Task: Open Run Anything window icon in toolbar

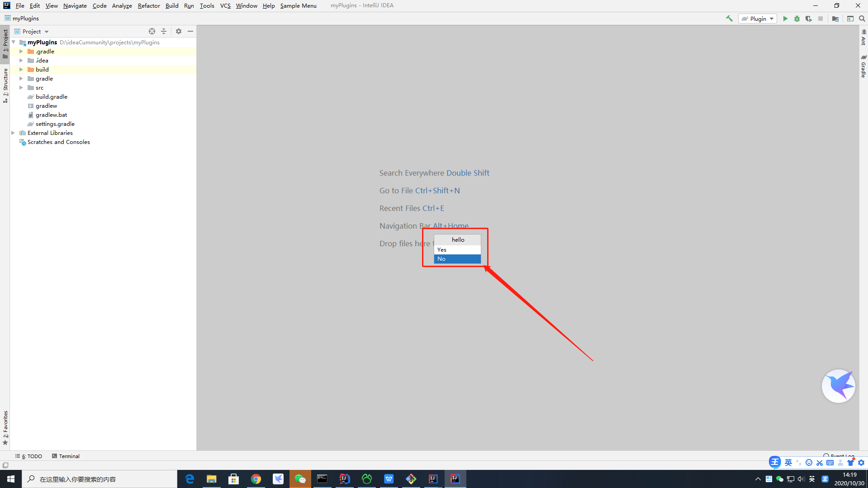Action: coord(850,19)
